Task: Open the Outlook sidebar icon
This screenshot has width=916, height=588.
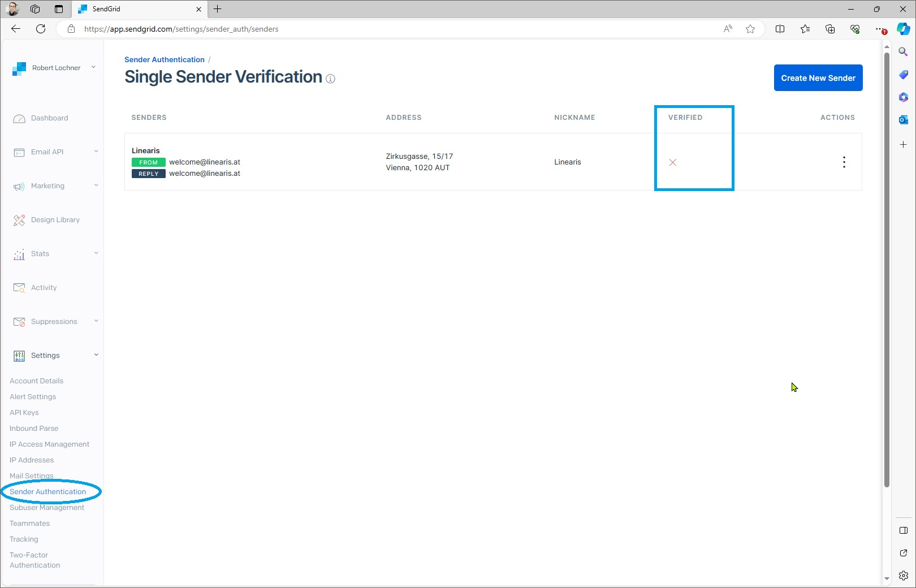Action: [x=904, y=120]
